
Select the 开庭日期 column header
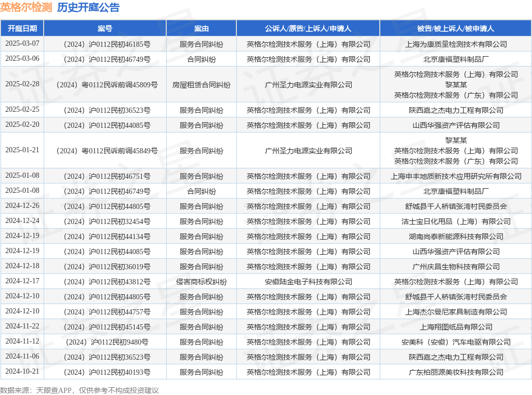pos(22,29)
